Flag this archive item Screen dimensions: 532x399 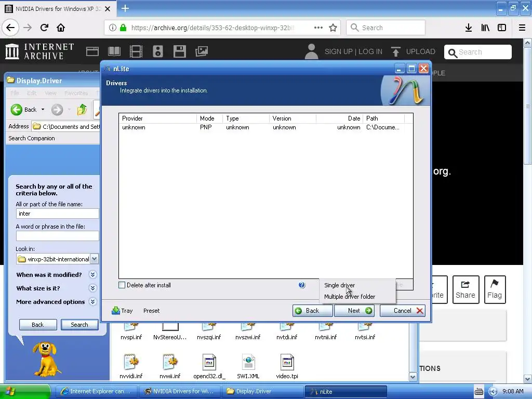point(495,289)
